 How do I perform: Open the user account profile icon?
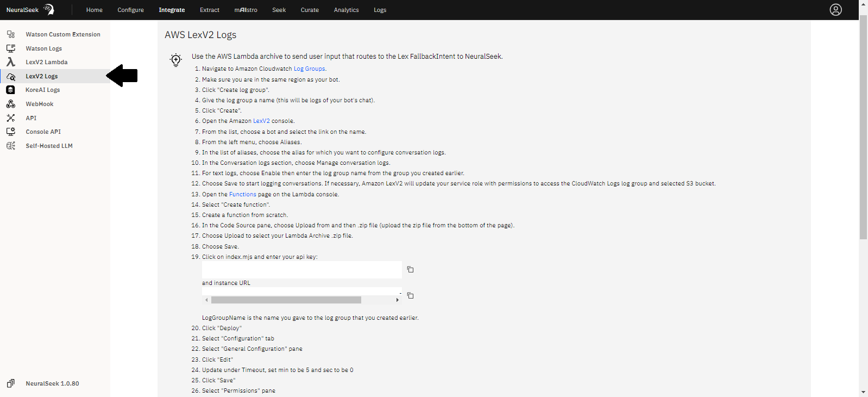(x=835, y=10)
